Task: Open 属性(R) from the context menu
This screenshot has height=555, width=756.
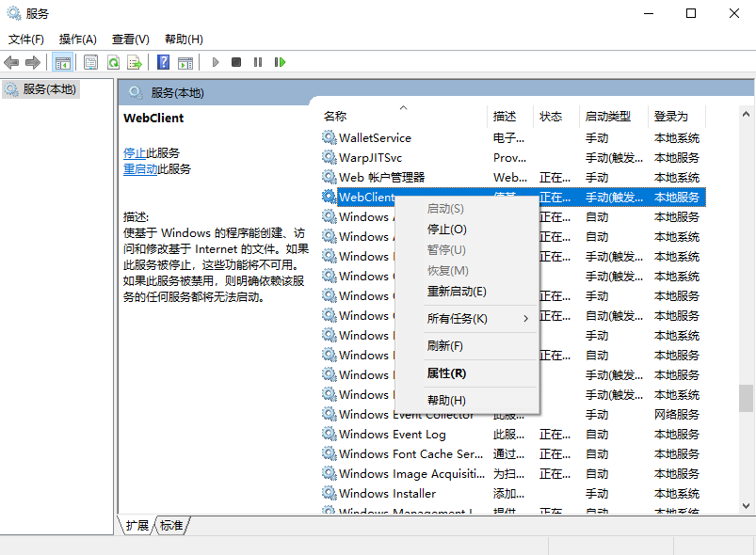Action: click(446, 373)
